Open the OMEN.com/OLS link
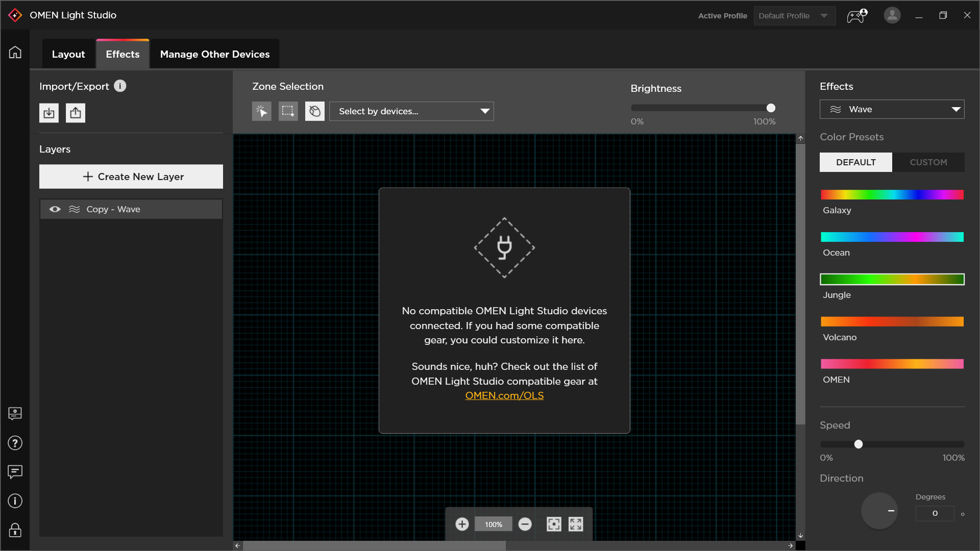 point(504,395)
